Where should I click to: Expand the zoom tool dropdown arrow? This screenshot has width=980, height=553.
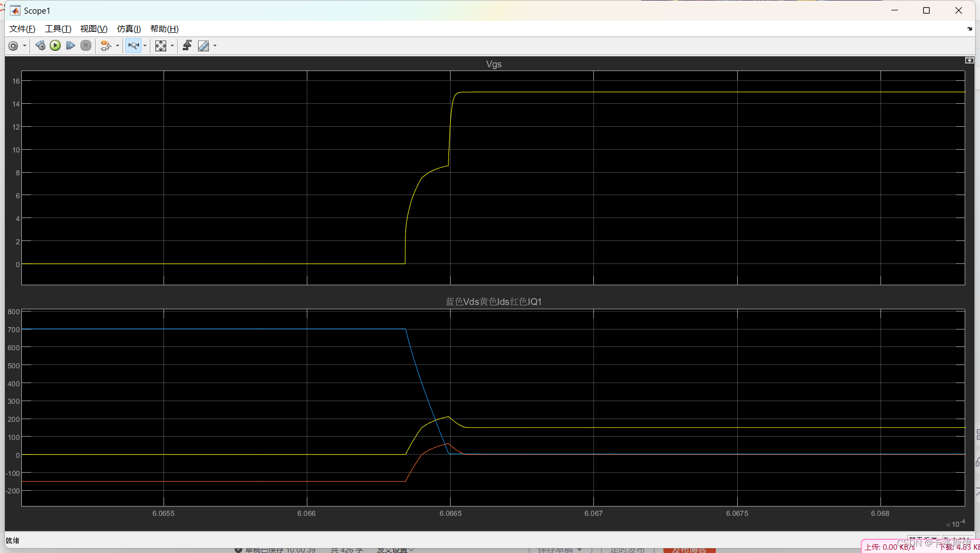[x=145, y=46]
